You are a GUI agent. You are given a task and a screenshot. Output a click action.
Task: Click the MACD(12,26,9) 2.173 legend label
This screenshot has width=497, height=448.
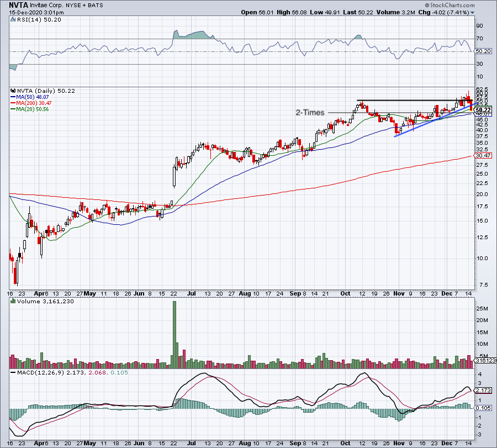(x=51, y=372)
